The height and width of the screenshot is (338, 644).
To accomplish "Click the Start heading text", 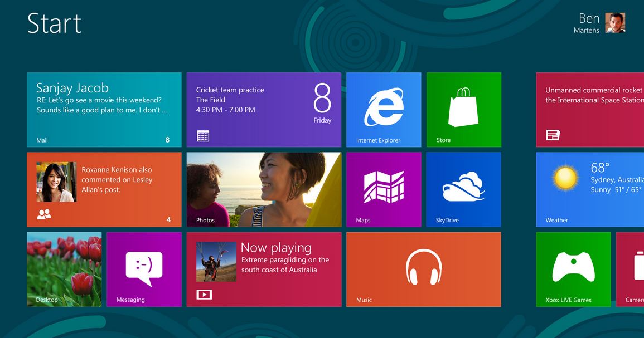I will coord(54,23).
